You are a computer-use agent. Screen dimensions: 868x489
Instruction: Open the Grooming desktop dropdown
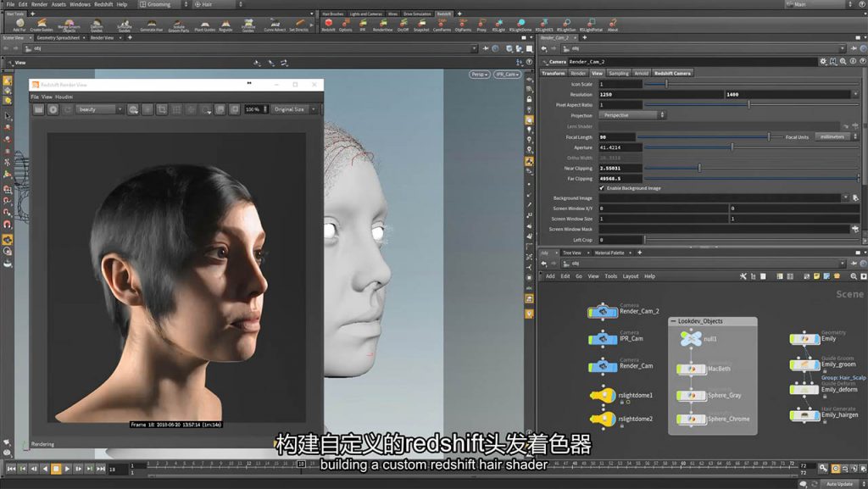point(164,4)
